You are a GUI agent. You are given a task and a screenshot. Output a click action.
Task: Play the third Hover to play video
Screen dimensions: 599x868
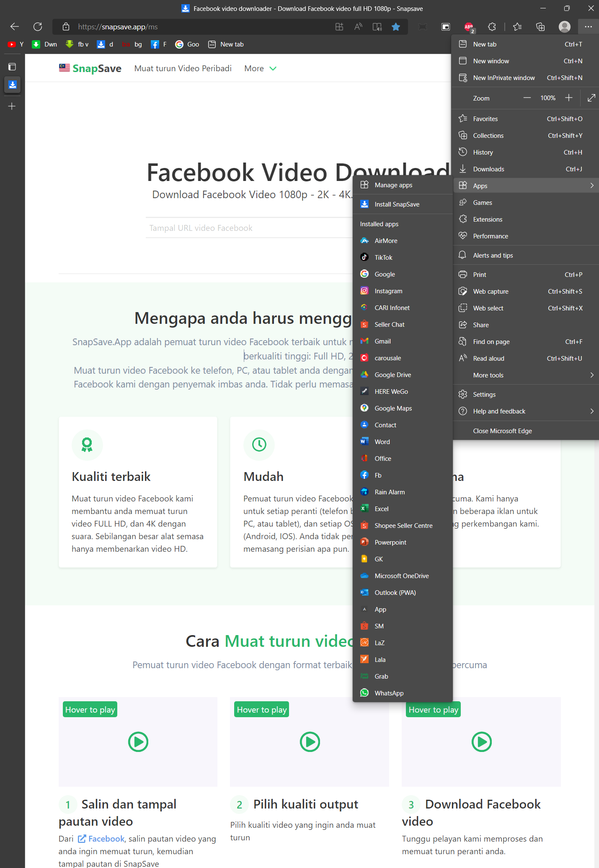click(x=482, y=742)
